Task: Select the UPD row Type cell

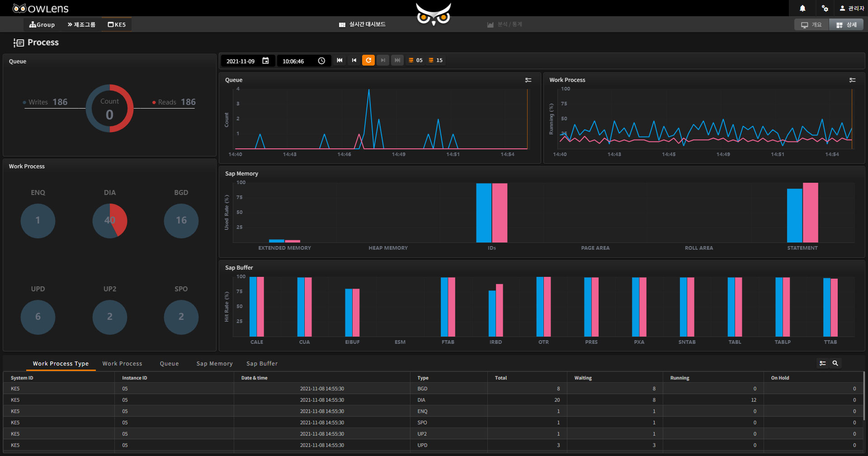Action: 449,445
